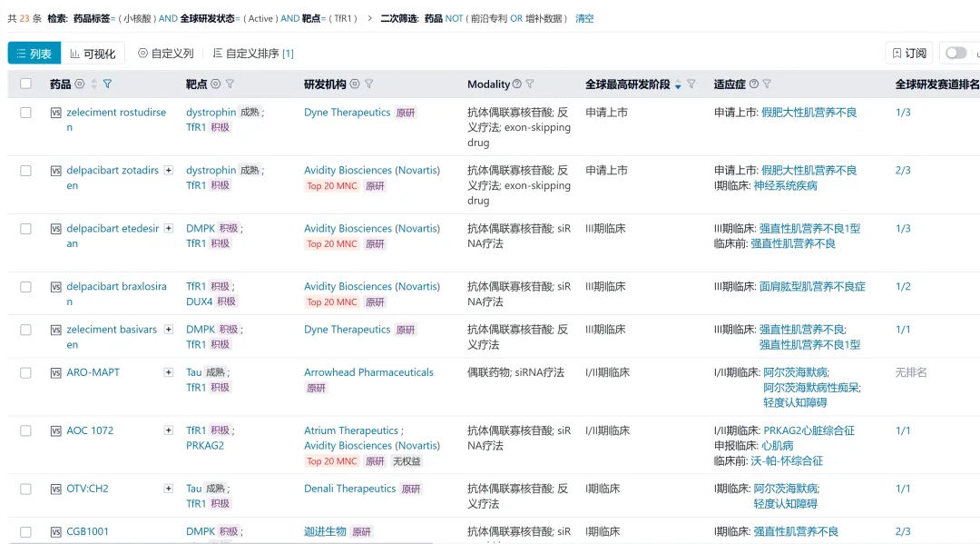Open 面肩肱型肌营养不良症 indication link
This screenshot has width=980, height=544.
812,286
